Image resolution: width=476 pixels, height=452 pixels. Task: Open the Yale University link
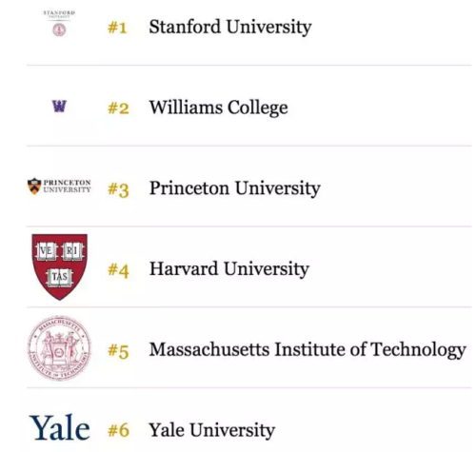(x=212, y=430)
